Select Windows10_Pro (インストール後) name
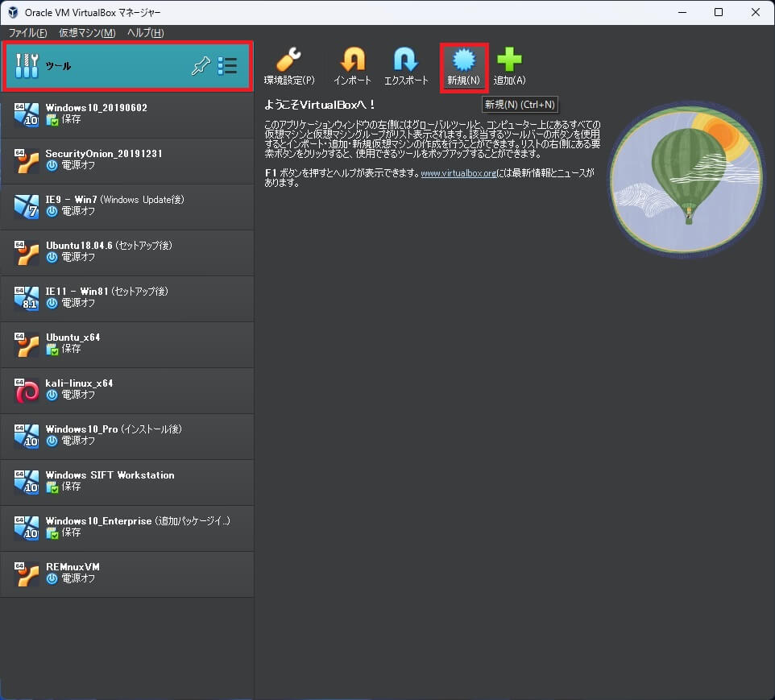This screenshot has width=775, height=700. click(114, 429)
